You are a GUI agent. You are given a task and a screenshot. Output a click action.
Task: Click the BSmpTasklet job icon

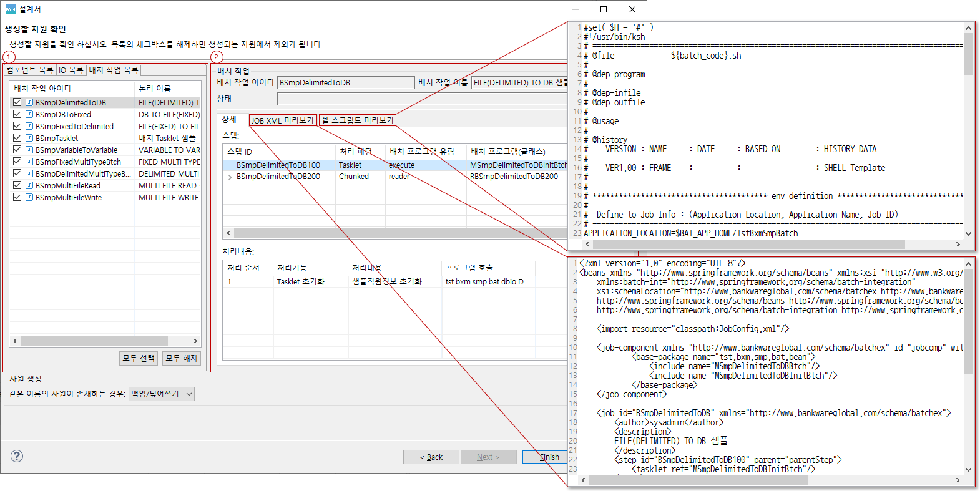pos(29,138)
